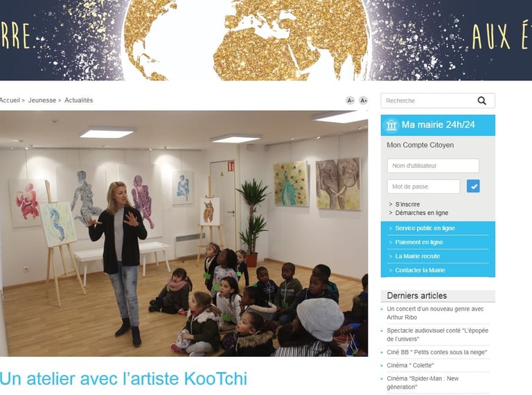This screenshot has width=532, height=395.
Task: Focus the Mot de passe field
Action: point(424,186)
